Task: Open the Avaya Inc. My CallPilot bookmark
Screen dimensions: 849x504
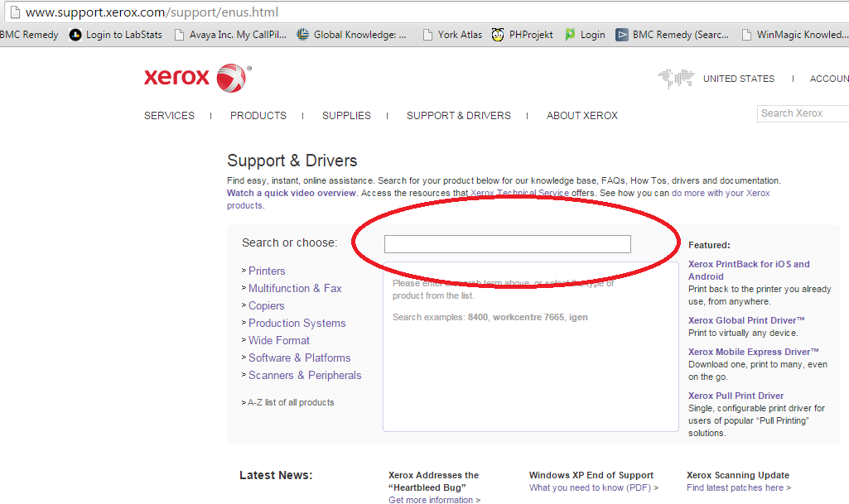Action: coord(231,35)
